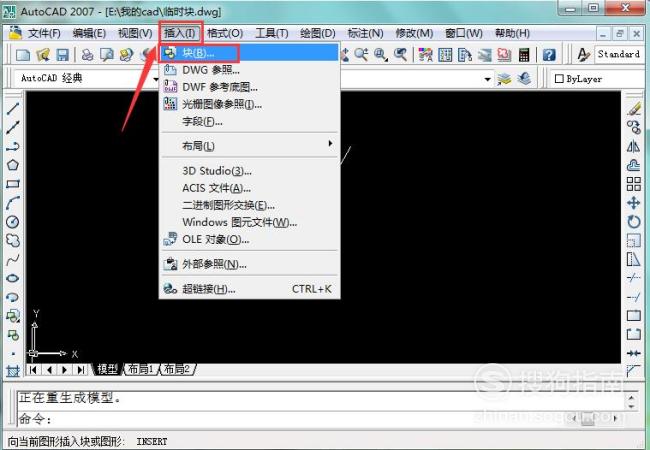Choose 字段(F)... menu entry
Viewport: 650px width, 450px height.
click(x=250, y=121)
